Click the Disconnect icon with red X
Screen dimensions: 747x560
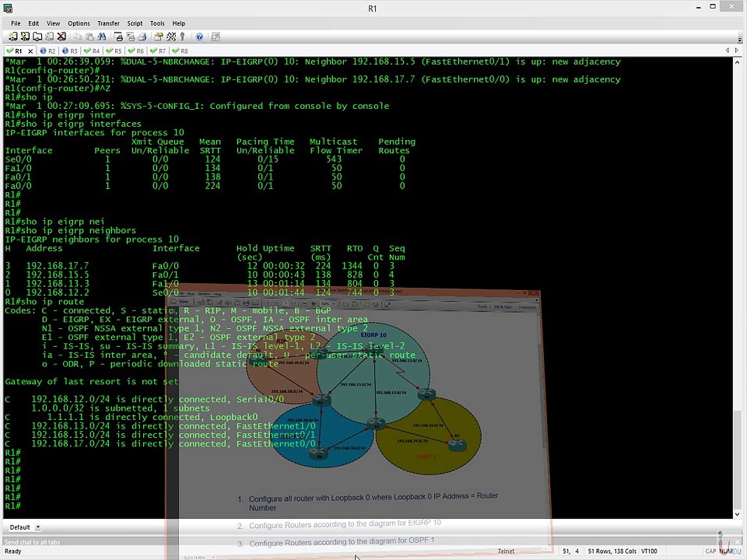pyautogui.click(x=61, y=37)
